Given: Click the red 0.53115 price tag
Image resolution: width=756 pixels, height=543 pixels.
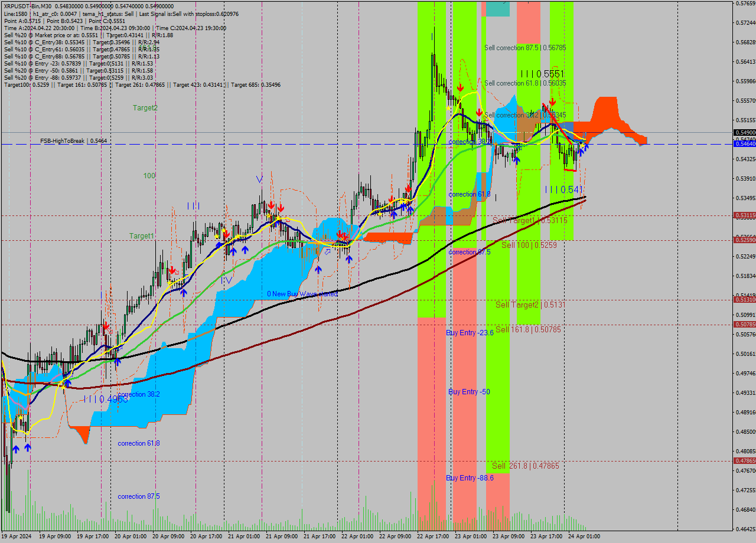Looking at the screenshot, I should coord(744,215).
